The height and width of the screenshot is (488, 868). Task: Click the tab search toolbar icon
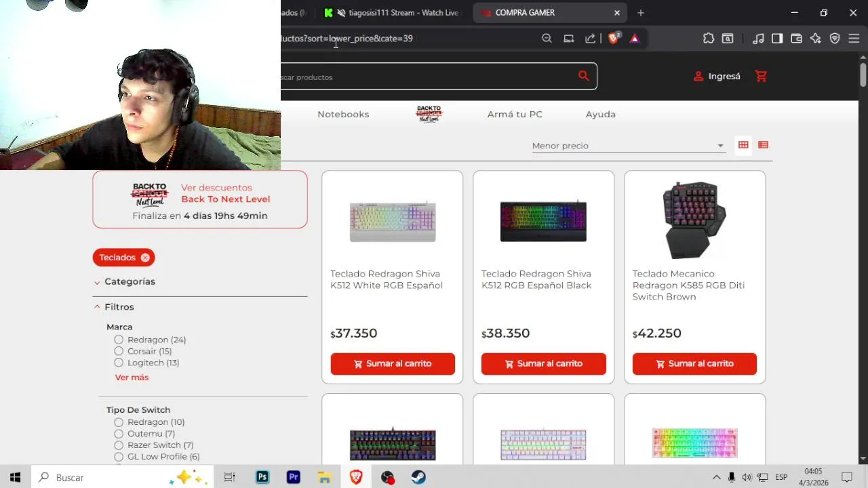tap(728, 39)
